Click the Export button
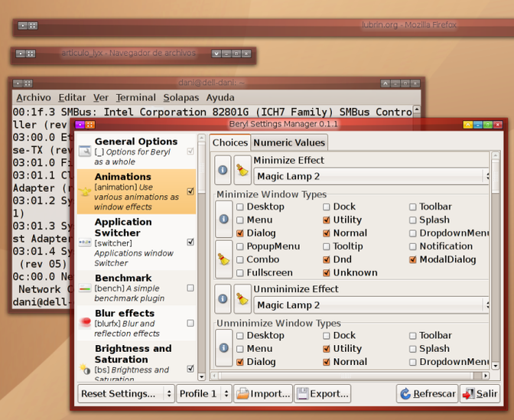Screen dimensions: 514x420 click(323, 394)
